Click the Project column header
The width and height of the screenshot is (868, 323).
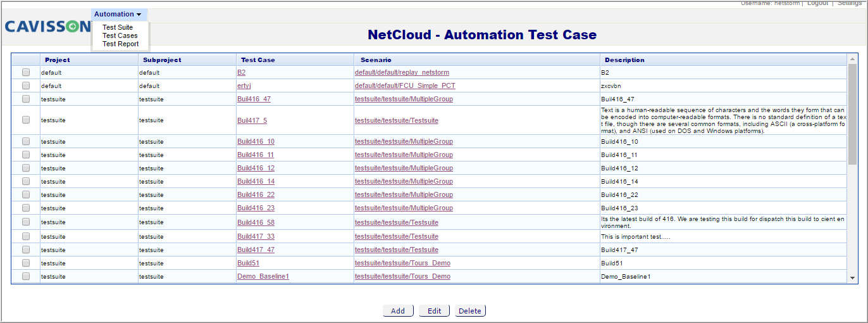(58, 60)
